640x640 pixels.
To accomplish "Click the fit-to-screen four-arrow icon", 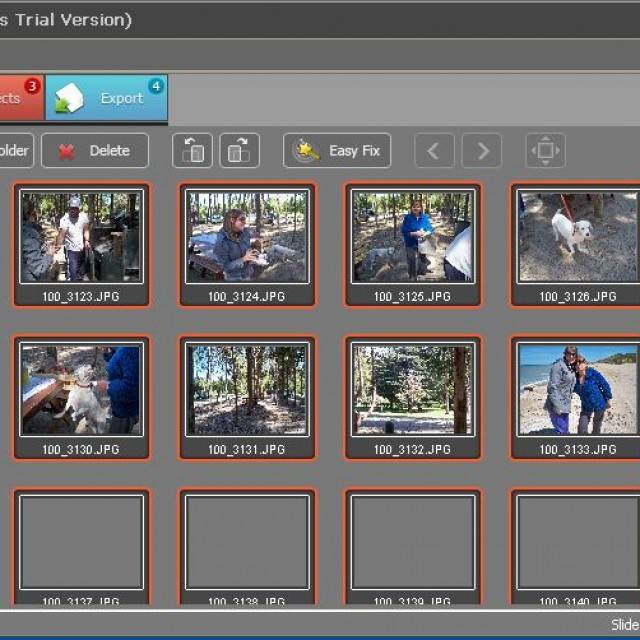I will point(545,151).
